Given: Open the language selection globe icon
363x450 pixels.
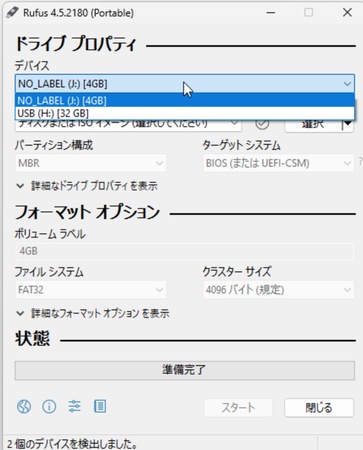Looking at the screenshot, I should click(24, 406).
